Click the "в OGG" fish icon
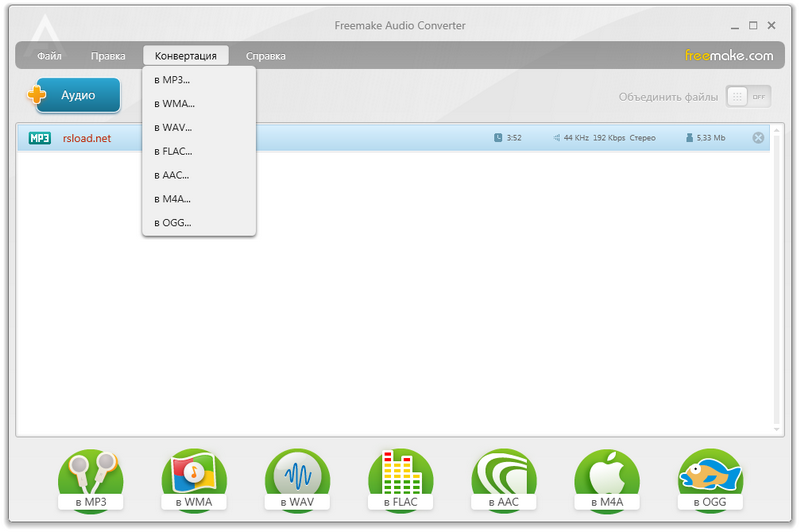This screenshot has height=532, width=800. tap(710, 480)
